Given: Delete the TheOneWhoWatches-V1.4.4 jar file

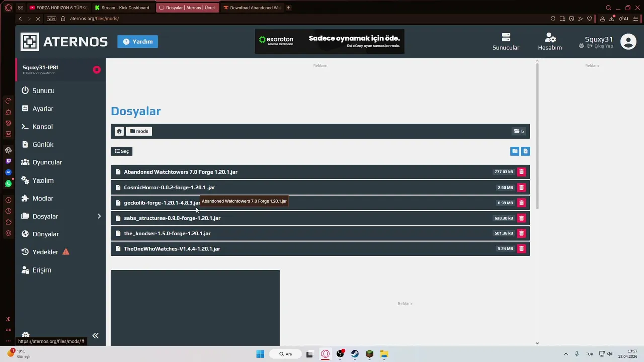Looking at the screenshot, I should click(x=521, y=249).
